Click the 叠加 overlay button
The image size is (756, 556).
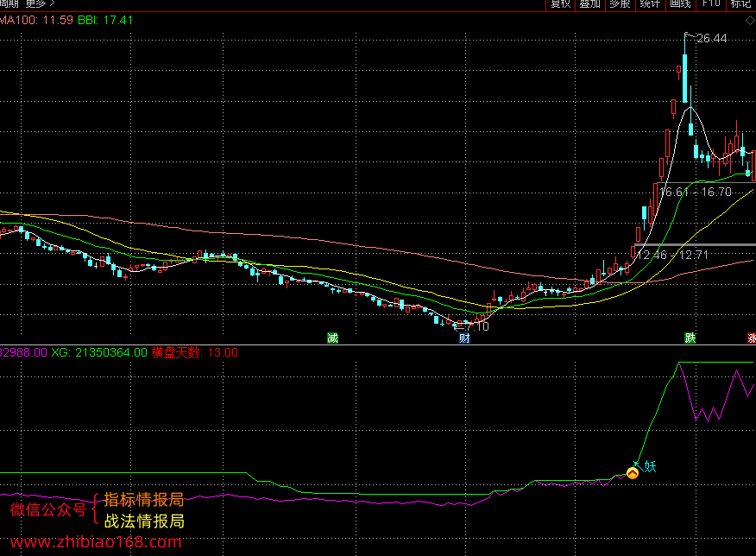[589, 3]
